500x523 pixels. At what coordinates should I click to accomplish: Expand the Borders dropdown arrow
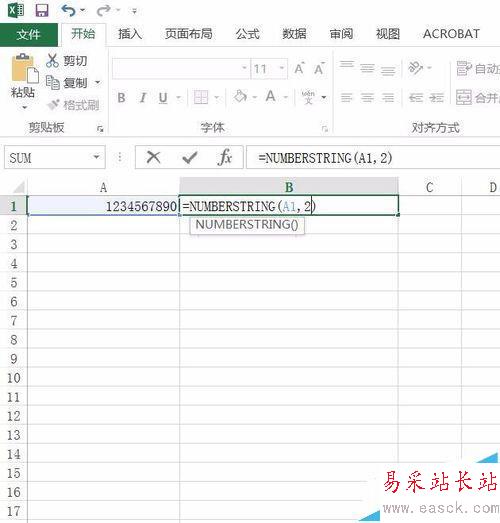216,98
